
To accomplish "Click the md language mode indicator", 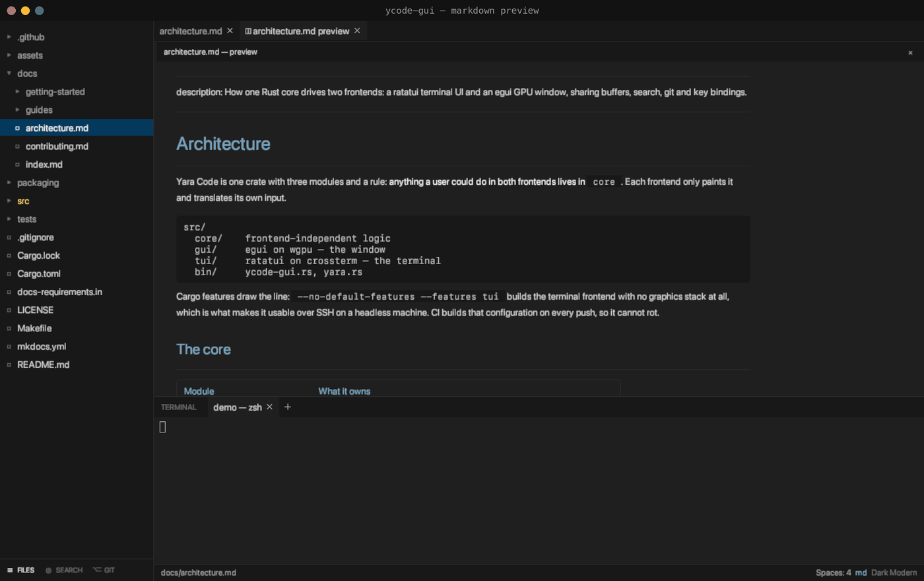I will pos(861,572).
